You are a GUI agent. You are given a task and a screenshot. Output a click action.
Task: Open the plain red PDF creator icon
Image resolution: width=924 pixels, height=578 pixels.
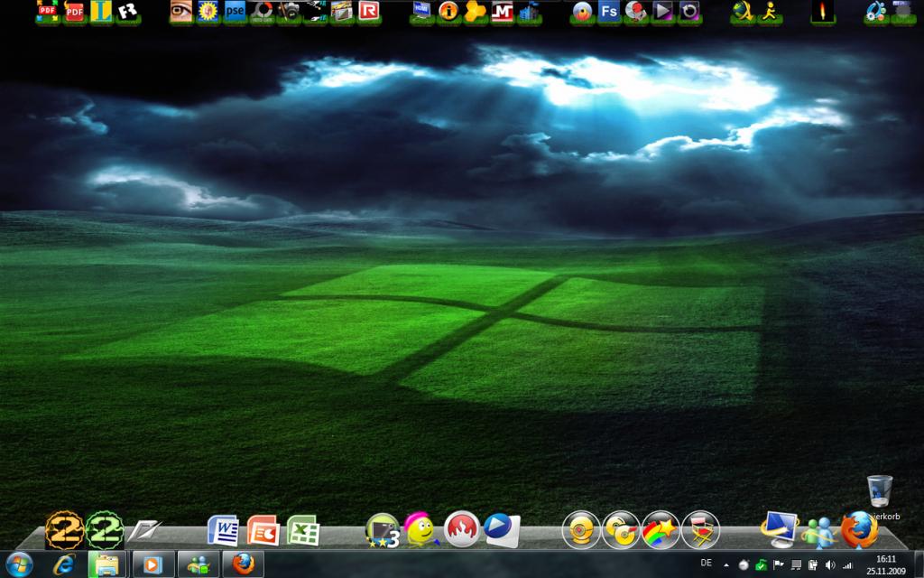pos(74,11)
